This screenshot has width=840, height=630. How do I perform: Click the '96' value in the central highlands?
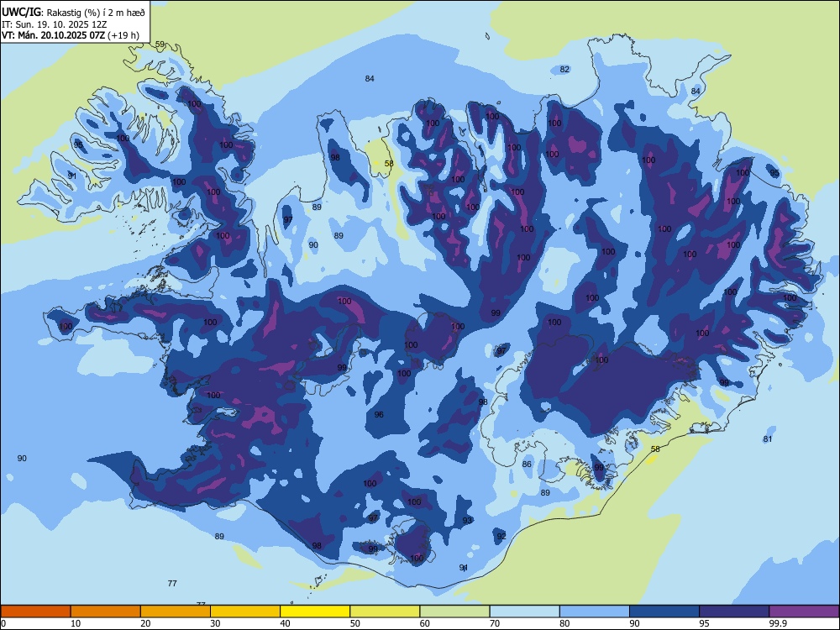379,415
